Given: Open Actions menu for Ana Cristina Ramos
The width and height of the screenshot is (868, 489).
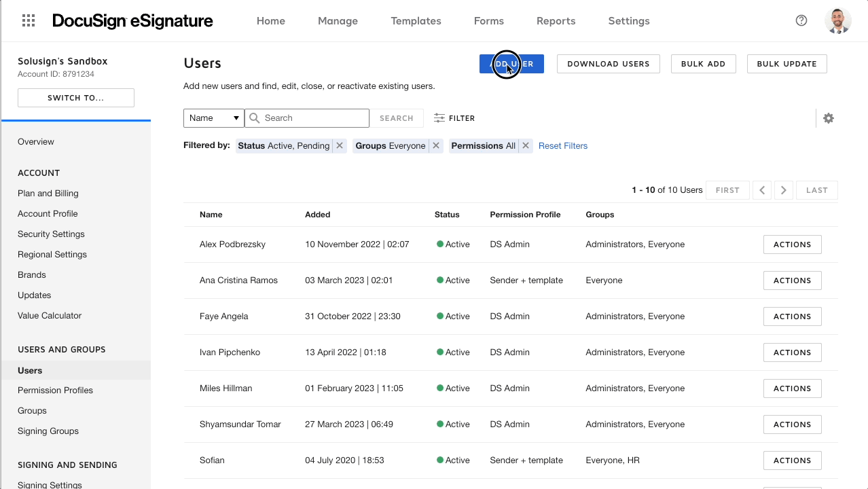Looking at the screenshot, I should click(x=793, y=280).
